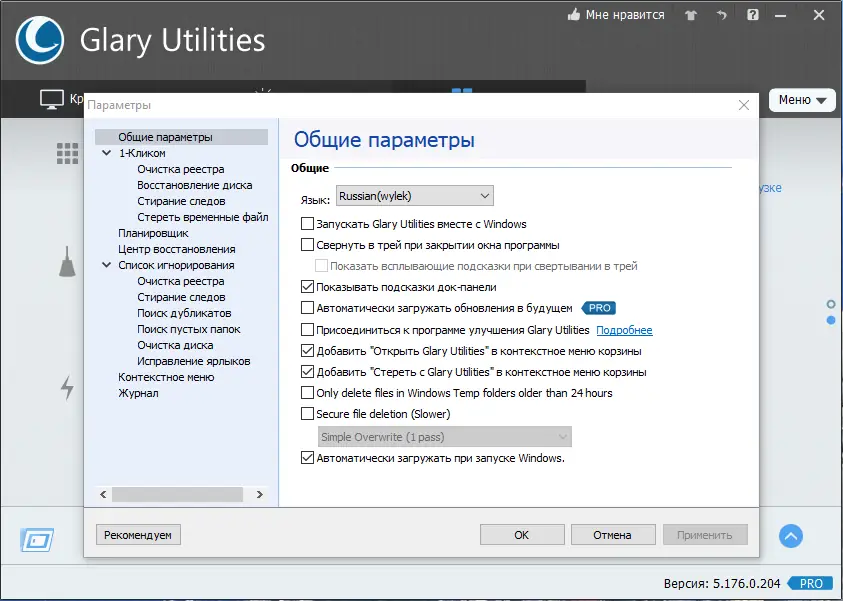Open the Подробнее link
The width and height of the screenshot is (843, 601).
pos(626,330)
